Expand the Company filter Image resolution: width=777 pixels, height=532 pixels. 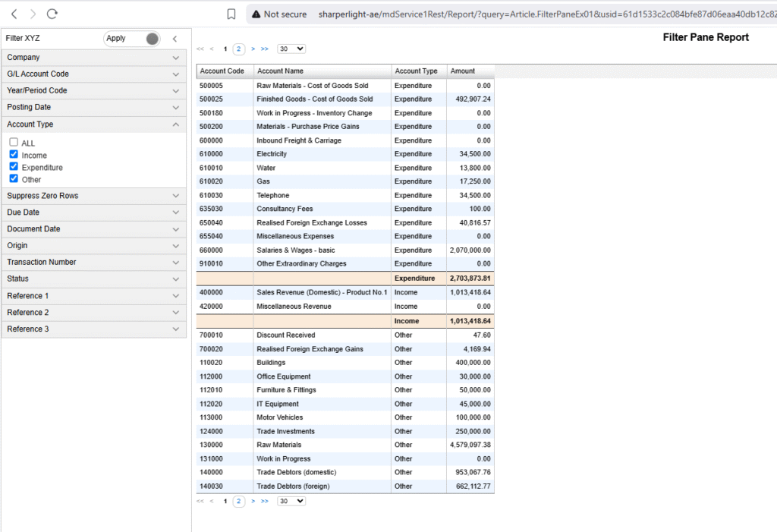point(94,58)
